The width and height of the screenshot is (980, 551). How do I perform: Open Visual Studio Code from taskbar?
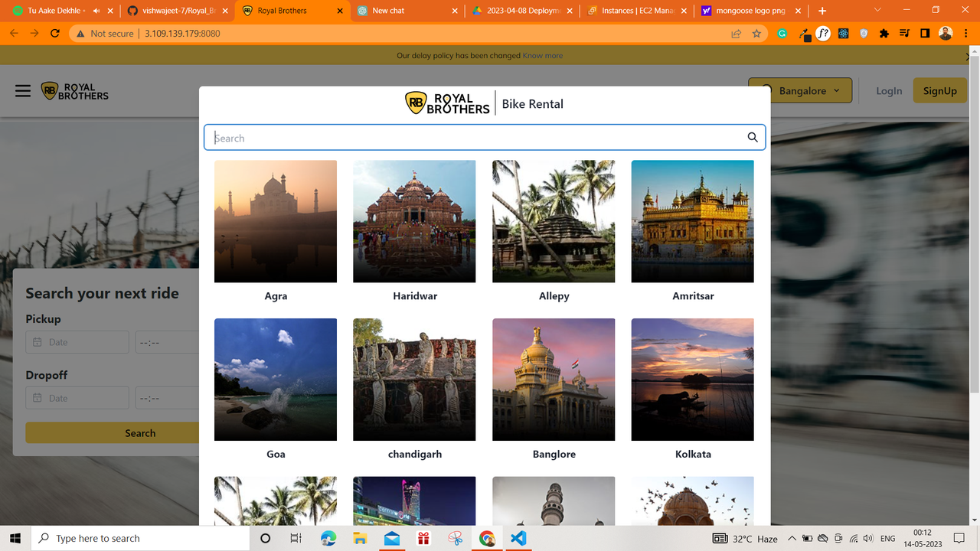tap(518, 539)
